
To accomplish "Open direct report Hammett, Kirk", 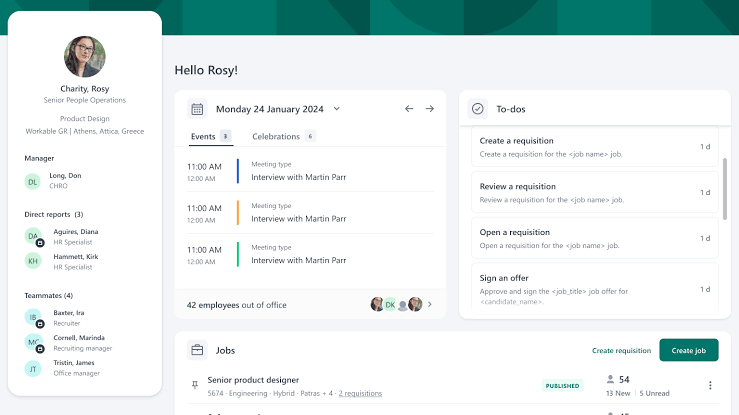I will coord(76,257).
